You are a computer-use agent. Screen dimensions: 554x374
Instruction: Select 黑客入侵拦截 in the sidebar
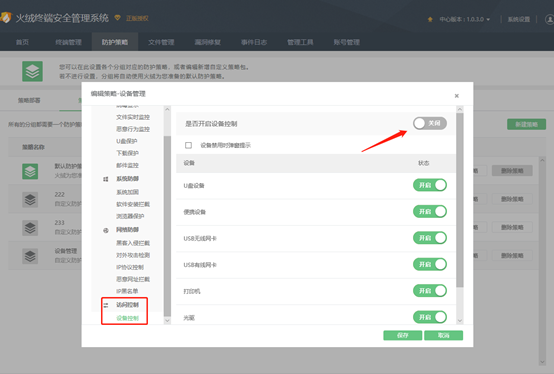pos(133,243)
